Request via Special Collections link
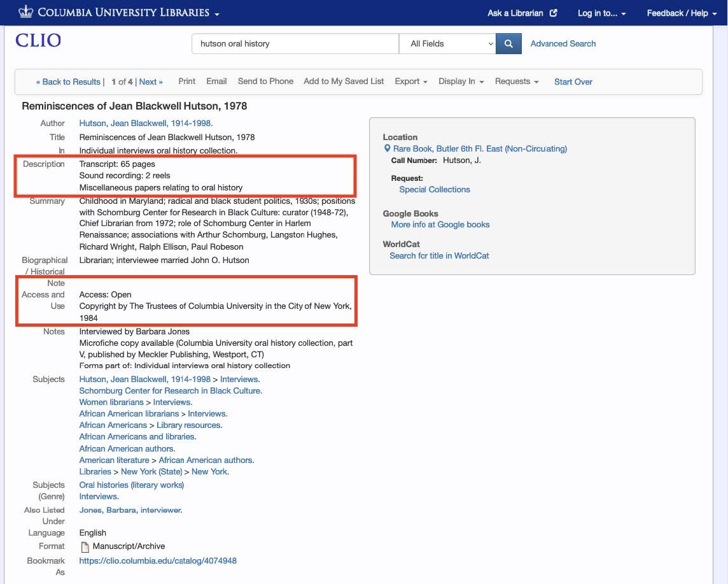This screenshot has width=728, height=584. (x=434, y=189)
